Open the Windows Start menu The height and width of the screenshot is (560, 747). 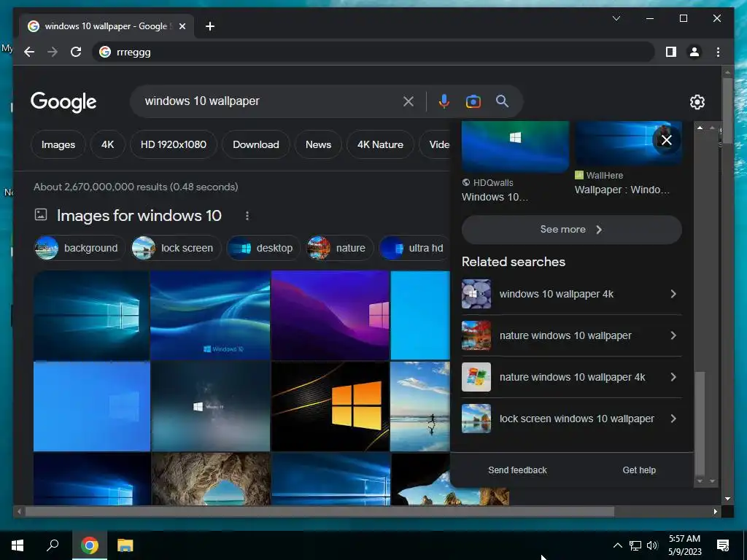click(18, 545)
